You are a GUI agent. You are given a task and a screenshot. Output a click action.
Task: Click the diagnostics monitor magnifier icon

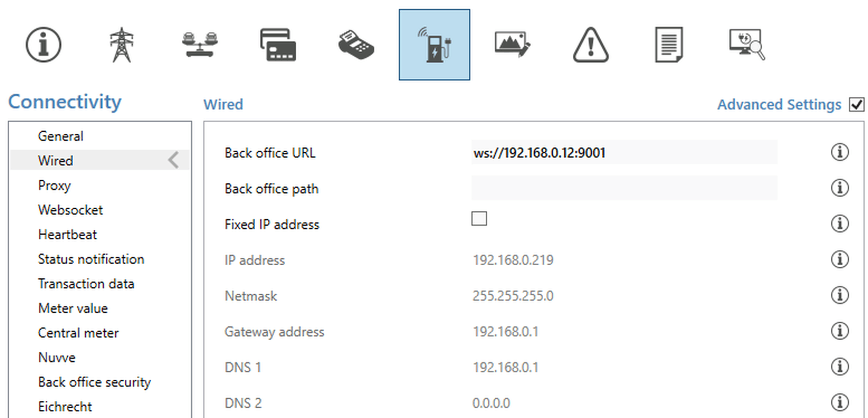pyautogui.click(x=747, y=45)
